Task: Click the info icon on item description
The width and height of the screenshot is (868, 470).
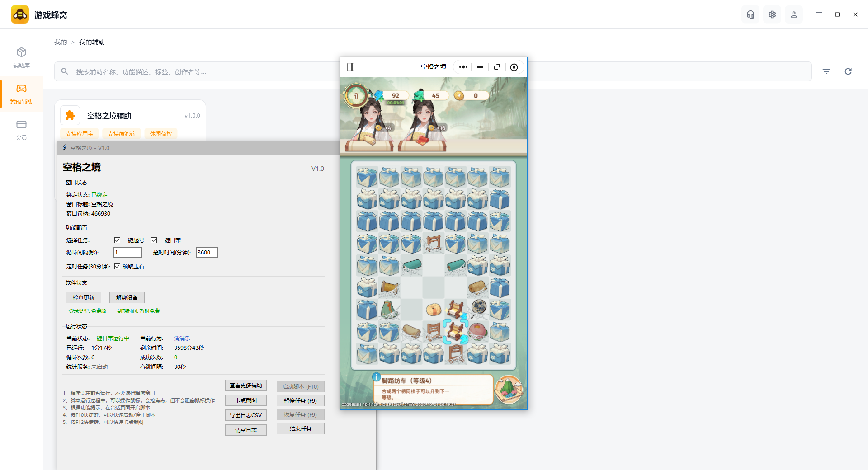Action: click(376, 377)
